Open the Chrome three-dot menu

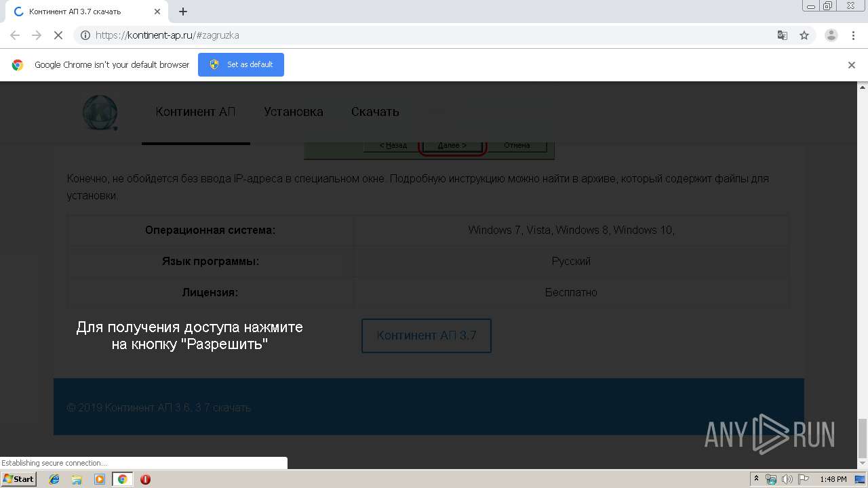tap(853, 35)
